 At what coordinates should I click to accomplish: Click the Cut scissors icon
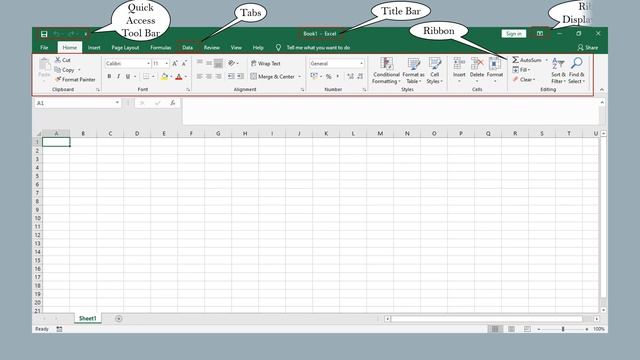pyautogui.click(x=58, y=60)
